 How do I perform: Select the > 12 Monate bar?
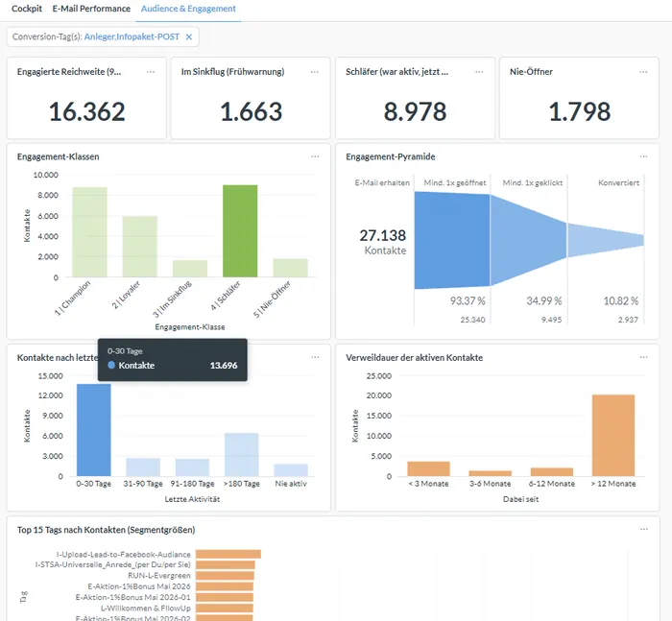[613, 436]
